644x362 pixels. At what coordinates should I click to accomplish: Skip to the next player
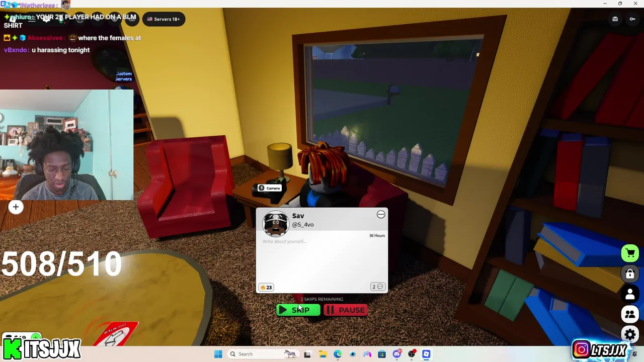tap(298, 310)
